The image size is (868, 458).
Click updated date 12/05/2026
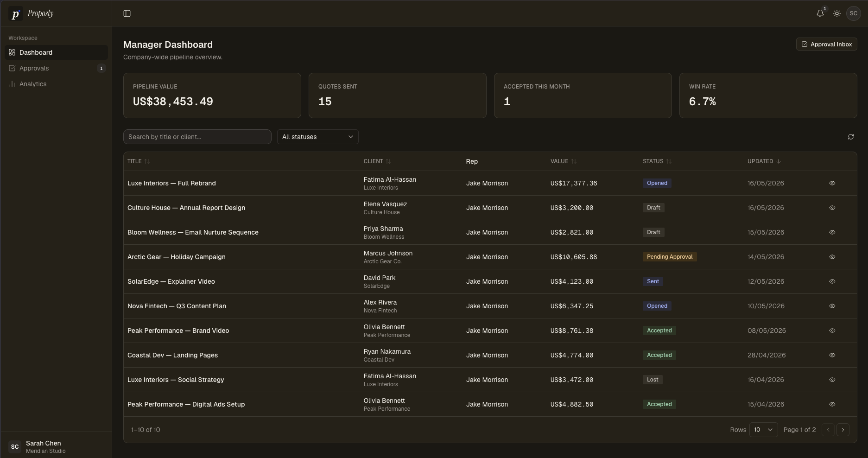point(766,281)
